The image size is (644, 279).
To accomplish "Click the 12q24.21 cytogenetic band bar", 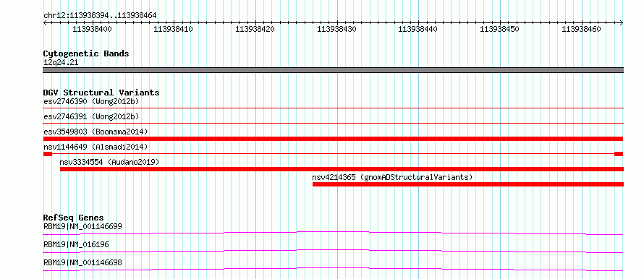I will click(333, 70).
